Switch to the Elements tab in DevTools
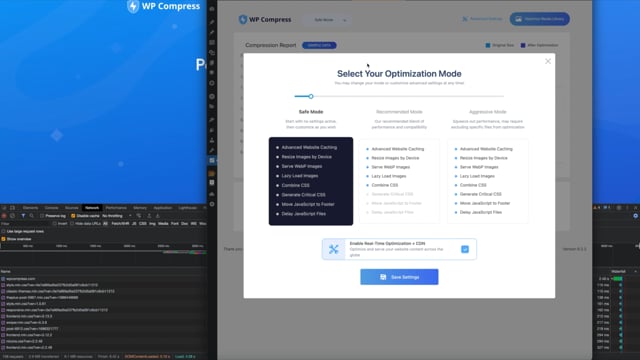The height and width of the screenshot is (360, 640). 31,208
